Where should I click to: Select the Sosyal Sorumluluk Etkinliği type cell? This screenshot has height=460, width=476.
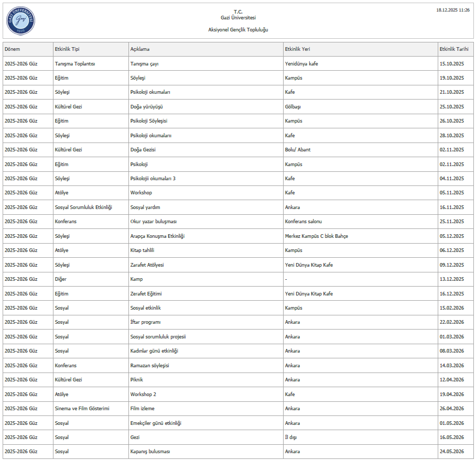[83, 207]
